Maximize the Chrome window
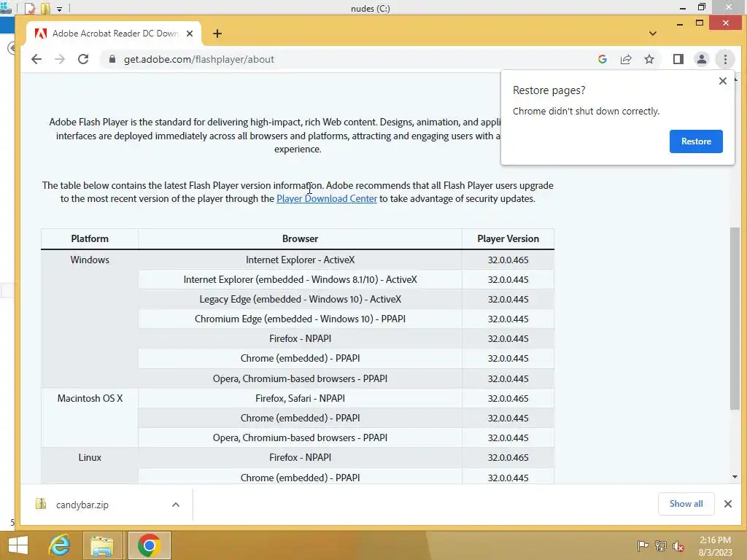747x560 pixels. (x=700, y=23)
